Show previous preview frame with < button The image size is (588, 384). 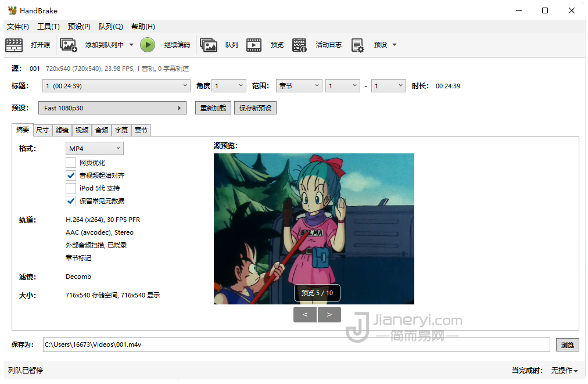305,315
